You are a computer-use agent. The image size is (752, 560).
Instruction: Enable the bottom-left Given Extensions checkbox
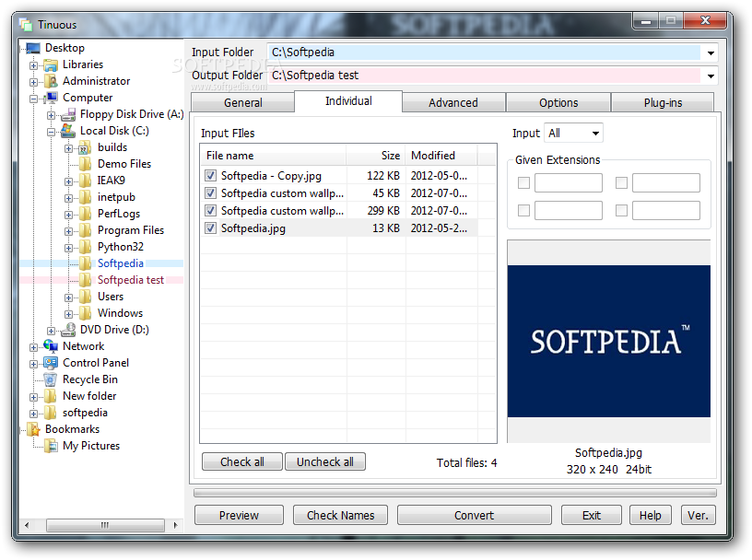(x=523, y=211)
